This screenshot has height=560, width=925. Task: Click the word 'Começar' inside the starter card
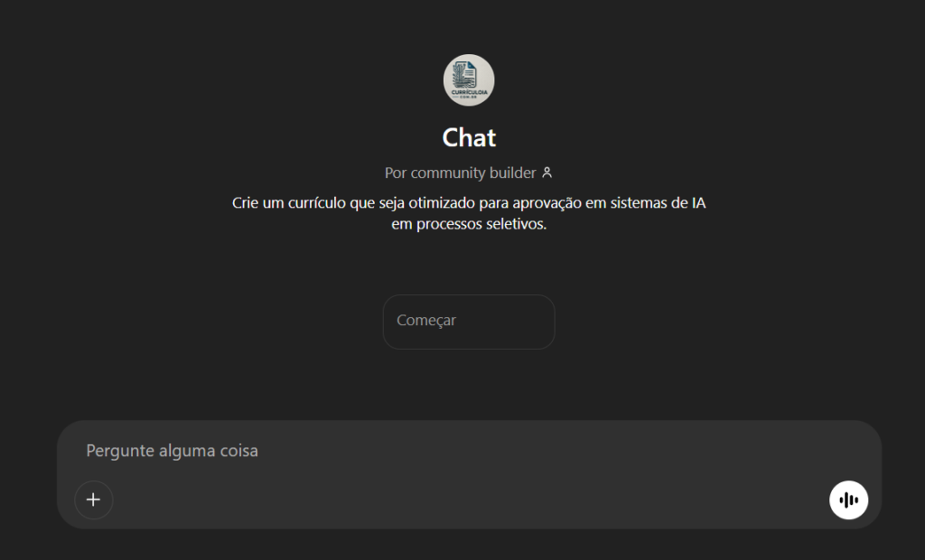click(426, 321)
